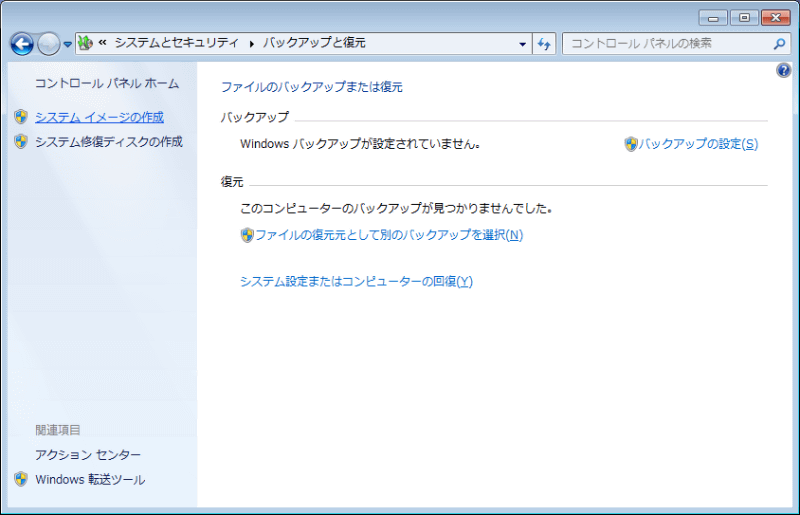This screenshot has height=515, width=800.
Task: Select バックアップと復元 breadcrumb
Action: (x=314, y=43)
